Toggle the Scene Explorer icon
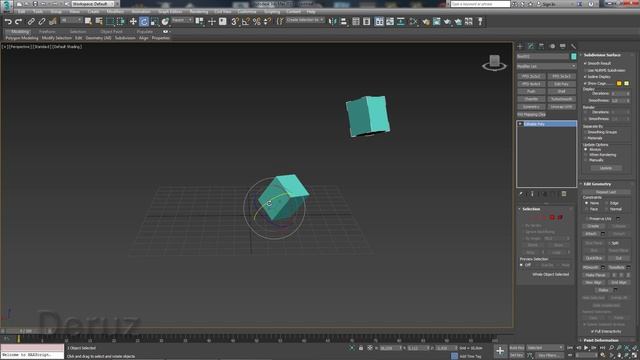The image size is (640, 360). [x=356, y=21]
